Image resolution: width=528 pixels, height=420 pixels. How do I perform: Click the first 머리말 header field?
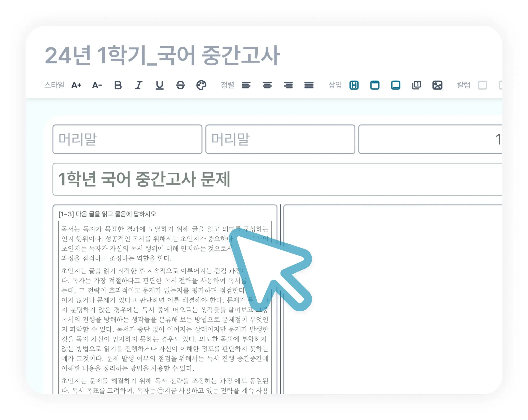127,139
